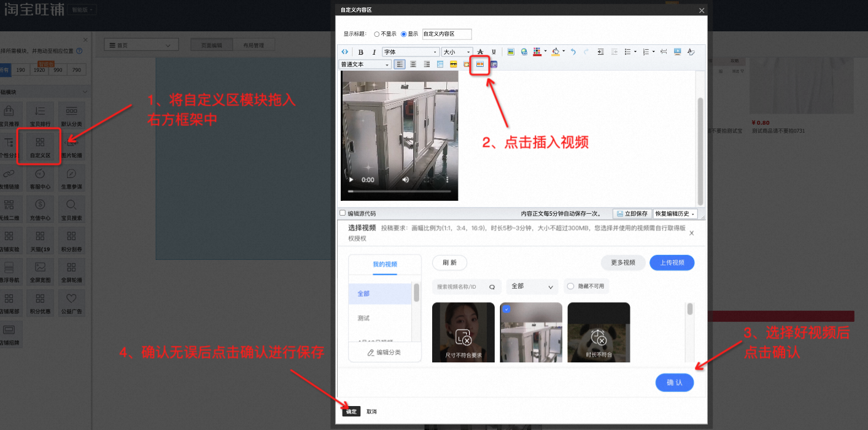Open the 字体 font dropdown
Viewport: 868px width, 430px height.
(411, 52)
